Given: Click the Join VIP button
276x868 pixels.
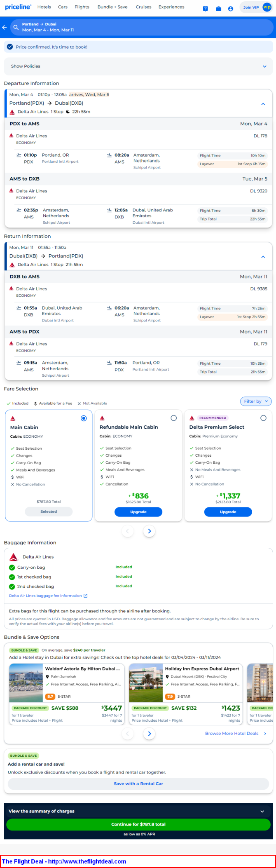Looking at the screenshot, I should tap(256, 7).
